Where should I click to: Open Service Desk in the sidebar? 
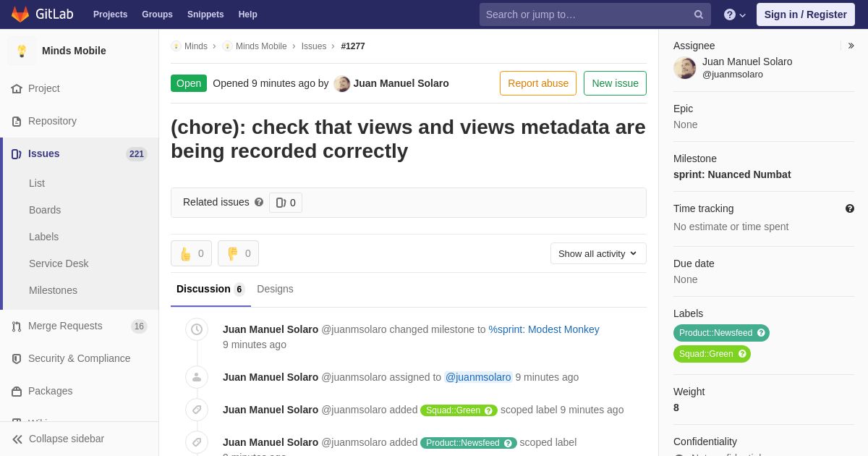[59, 263]
